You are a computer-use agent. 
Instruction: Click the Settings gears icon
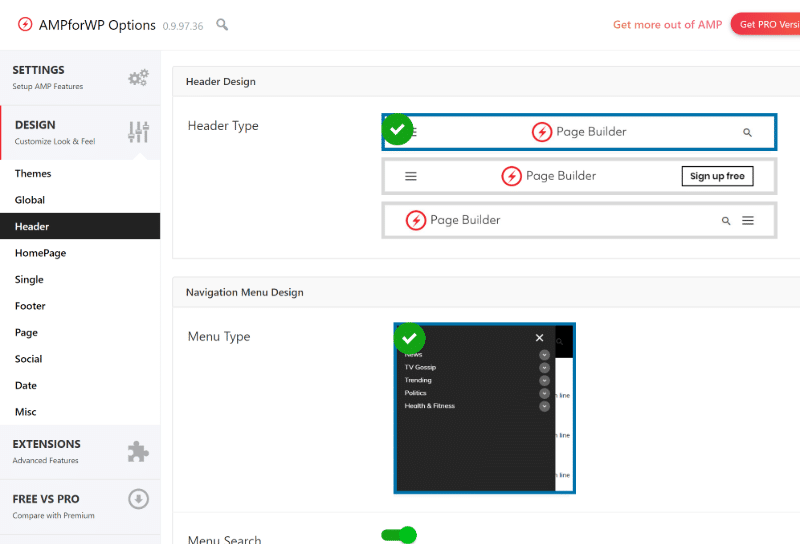138,78
